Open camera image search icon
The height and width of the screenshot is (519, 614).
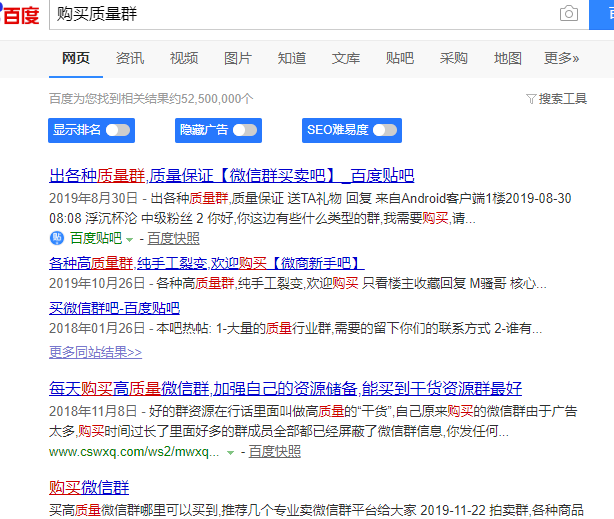569,14
